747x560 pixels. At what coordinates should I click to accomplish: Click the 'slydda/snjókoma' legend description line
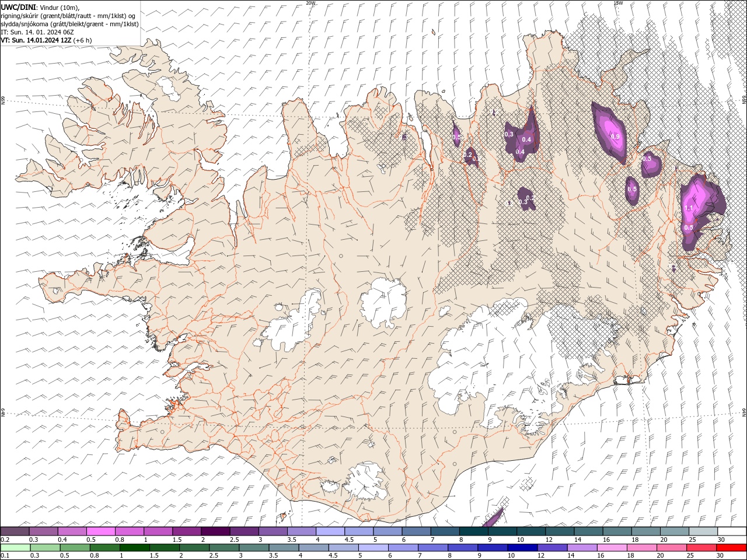(x=70, y=24)
